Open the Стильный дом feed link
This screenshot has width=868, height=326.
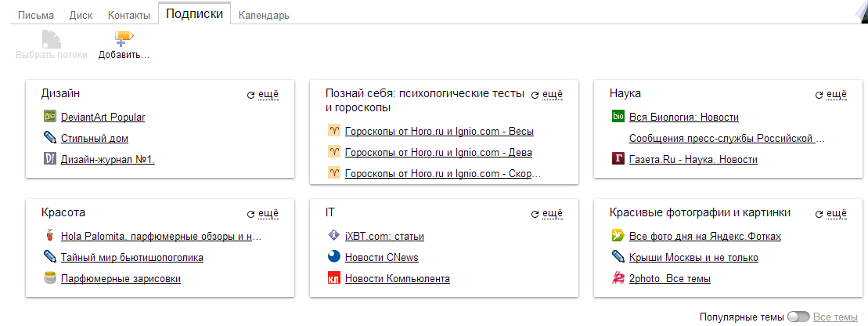(x=95, y=139)
